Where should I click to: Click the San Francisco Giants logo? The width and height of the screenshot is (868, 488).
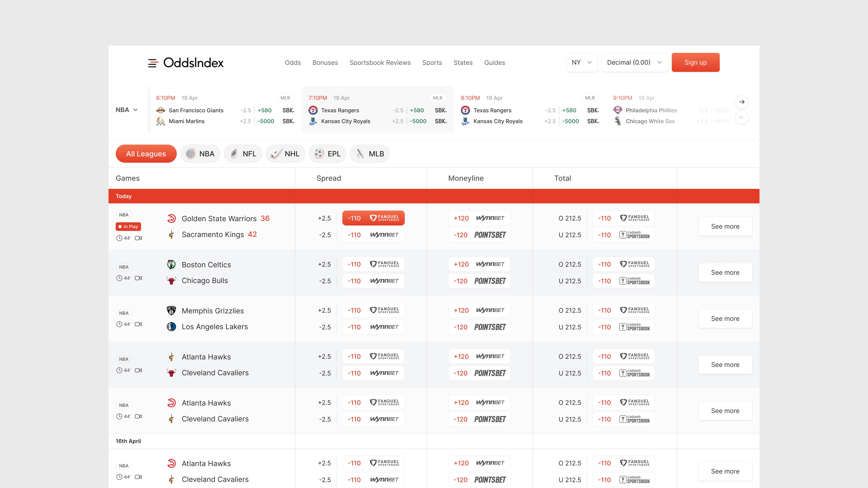click(160, 110)
